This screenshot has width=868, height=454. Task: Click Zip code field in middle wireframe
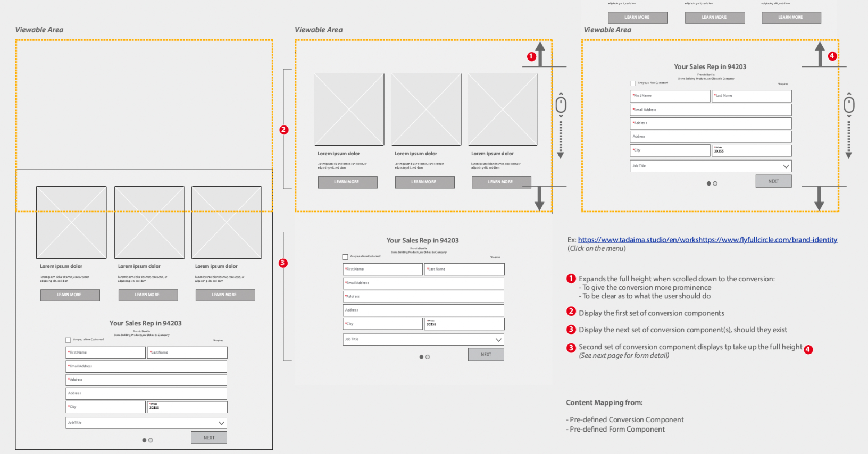click(x=464, y=324)
